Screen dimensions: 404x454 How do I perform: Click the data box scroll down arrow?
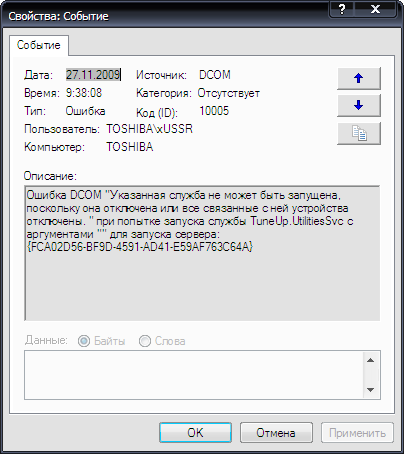(370, 389)
